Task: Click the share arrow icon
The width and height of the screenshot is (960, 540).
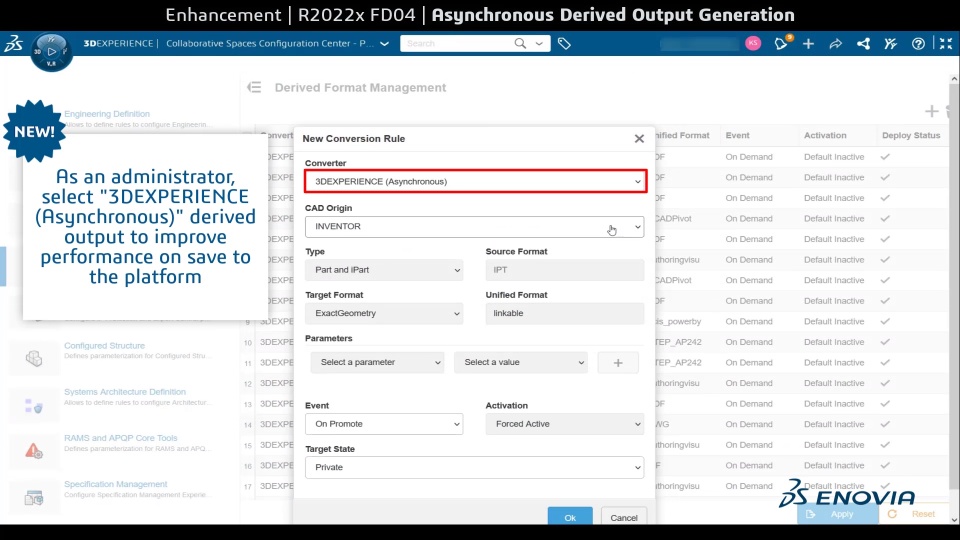Action: [836, 43]
